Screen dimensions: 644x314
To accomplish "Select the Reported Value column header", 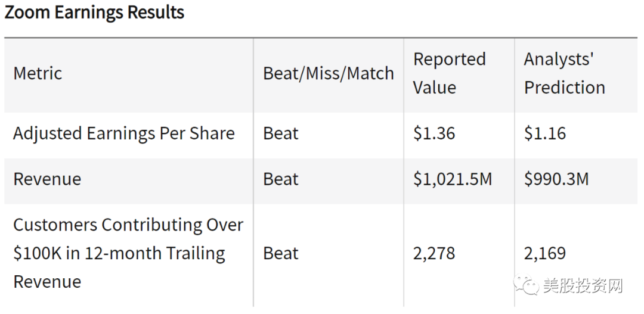I will coord(450,73).
